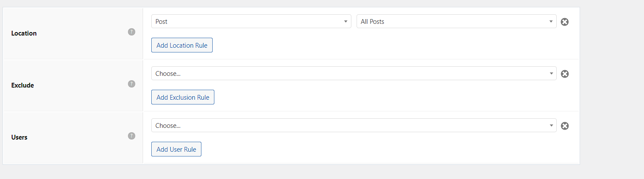Open the Location help tooltip icon
644x179 pixels.
pyautogui.click(x=132, y=32)
